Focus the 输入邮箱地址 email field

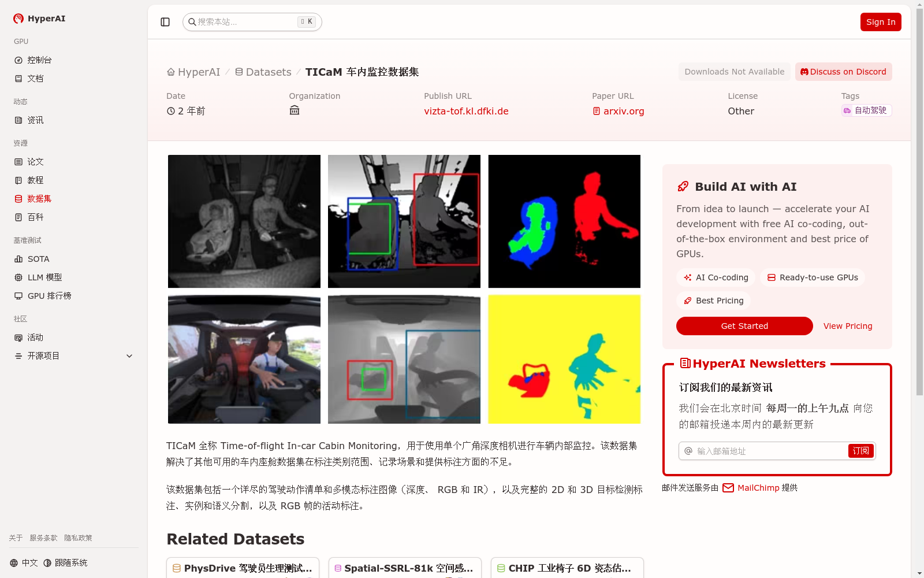(772, 451)
